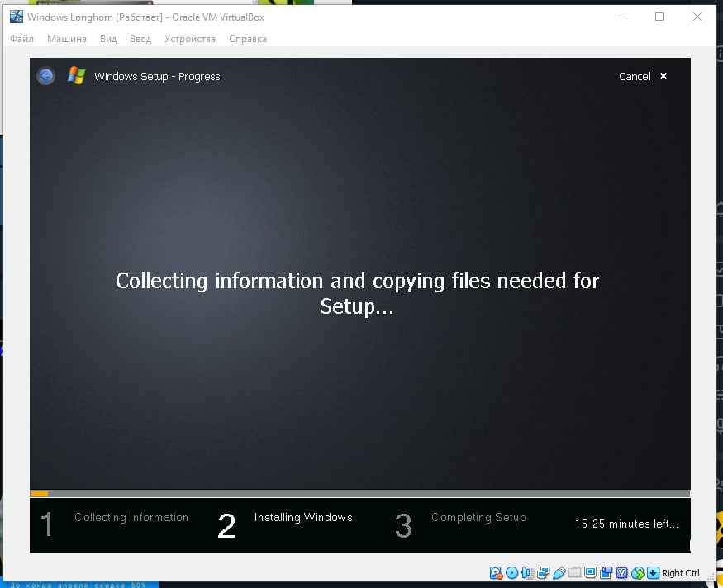The image size is (723, 588).
Task: Open the Ввод menu
Action: (140, 39)
